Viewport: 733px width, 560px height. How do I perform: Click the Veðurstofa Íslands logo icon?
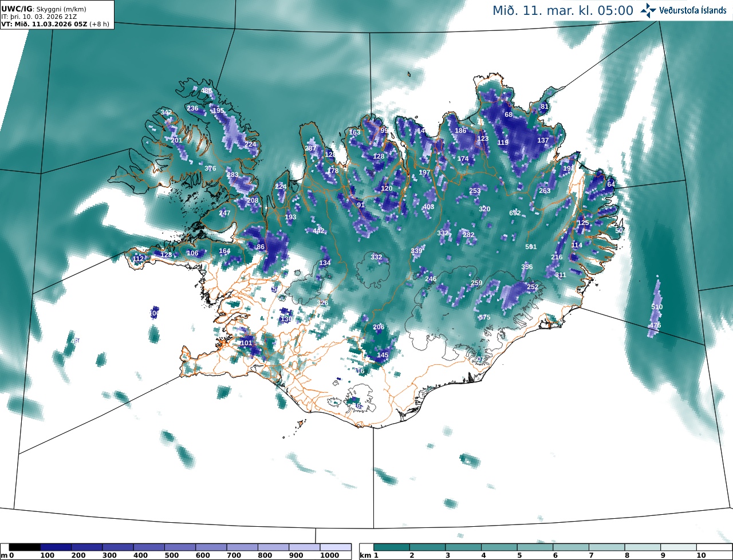(x=648, y=10)
